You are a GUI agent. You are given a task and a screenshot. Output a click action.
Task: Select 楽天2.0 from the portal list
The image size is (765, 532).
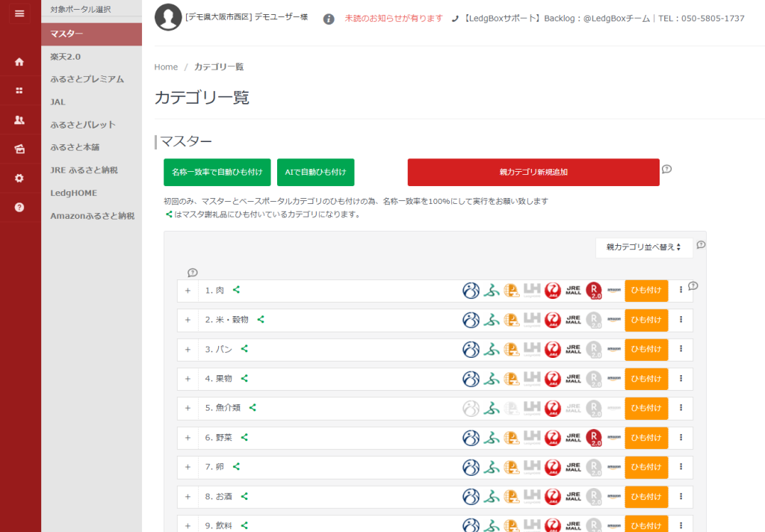pos(66,56)
